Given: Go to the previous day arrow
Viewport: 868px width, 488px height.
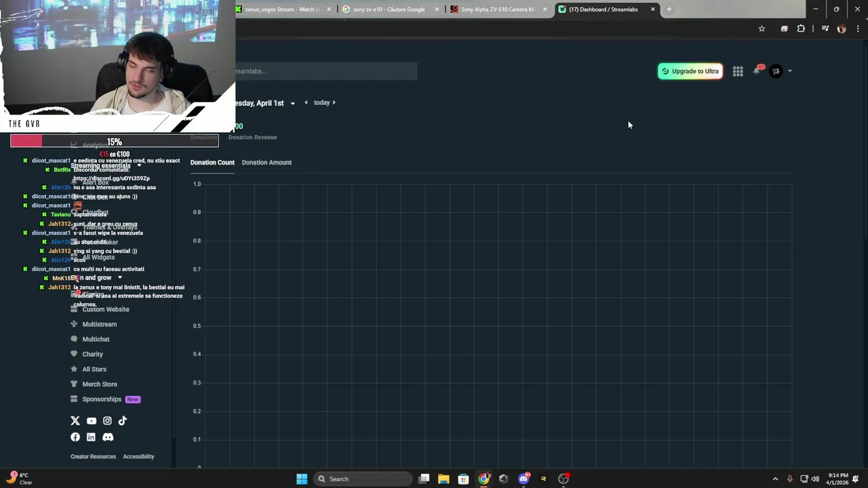Looking at the screenshot, I should click(x=306, y=103).
